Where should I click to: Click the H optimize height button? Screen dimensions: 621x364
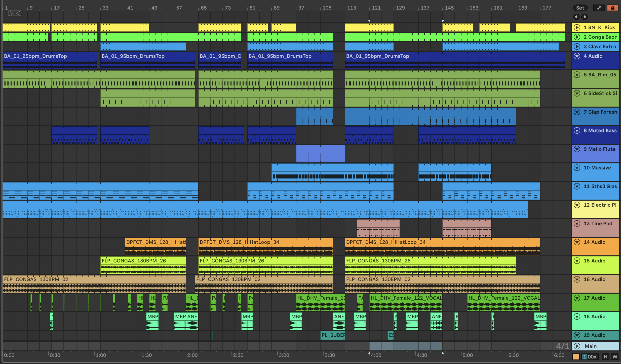pyautogui.click(x=606, y=356)
